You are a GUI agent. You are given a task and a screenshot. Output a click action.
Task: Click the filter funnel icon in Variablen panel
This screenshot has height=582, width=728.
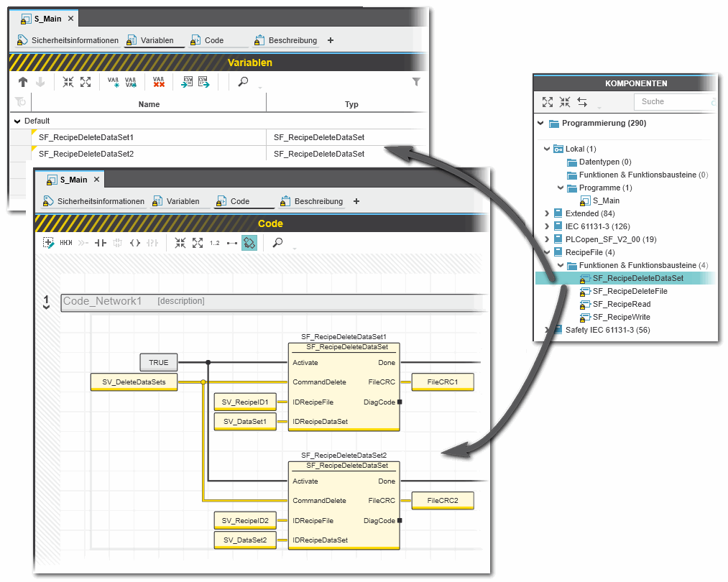416,82
